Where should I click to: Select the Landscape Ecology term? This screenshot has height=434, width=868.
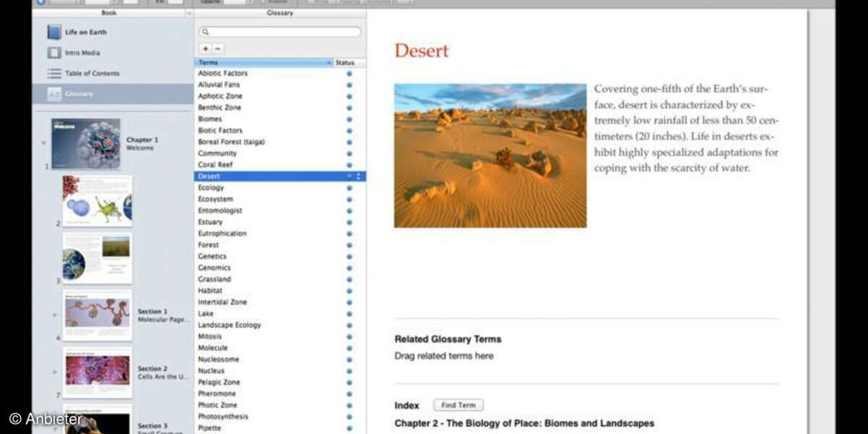[x=229, y=325]
